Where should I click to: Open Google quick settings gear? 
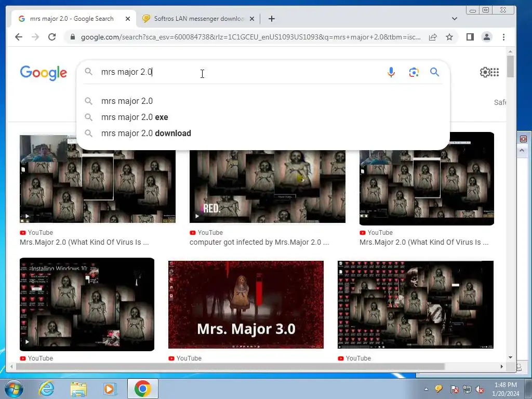485,72
